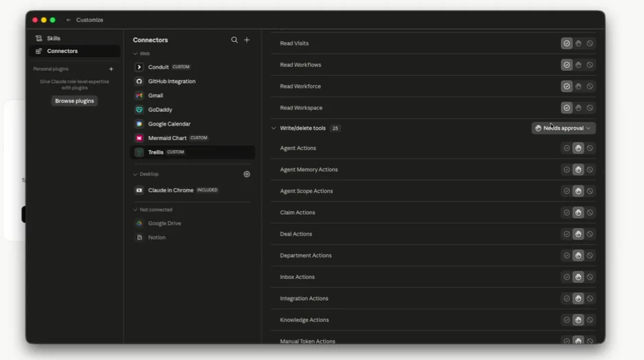Block the Read Workspace tool
This screenshot has width=644, height=360.
coord(590,108)
